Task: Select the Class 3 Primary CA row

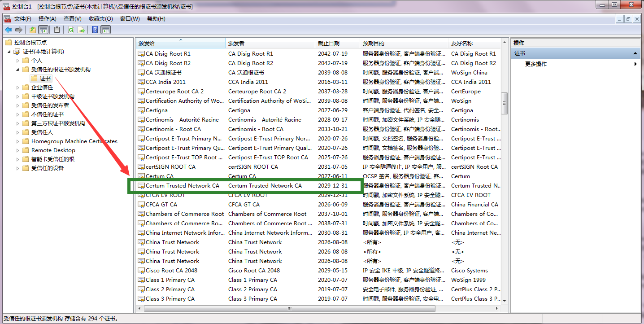Action: pos(318,299)
